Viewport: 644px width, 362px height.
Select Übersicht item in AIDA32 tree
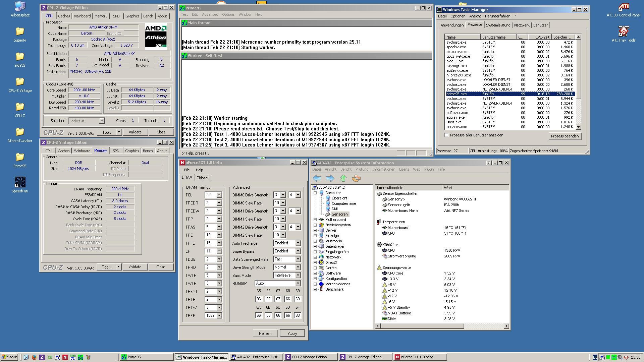click(x=339, y=198)
